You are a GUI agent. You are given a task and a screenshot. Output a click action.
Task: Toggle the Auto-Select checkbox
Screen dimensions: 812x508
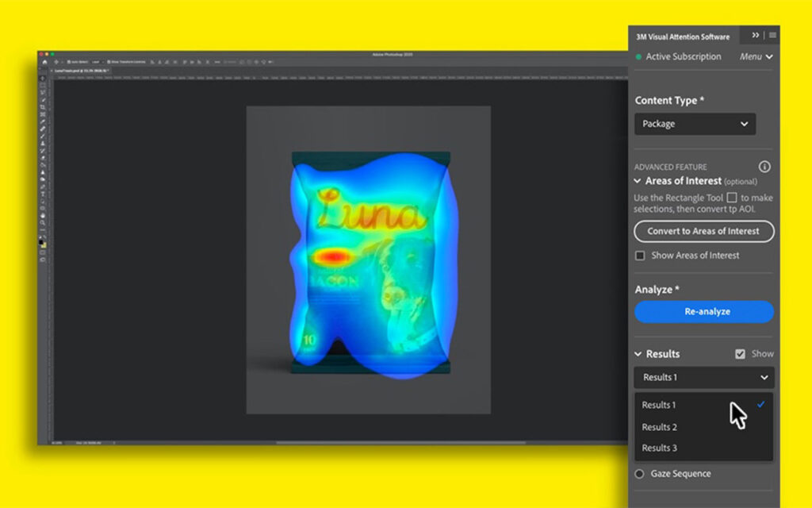(68, 62)
